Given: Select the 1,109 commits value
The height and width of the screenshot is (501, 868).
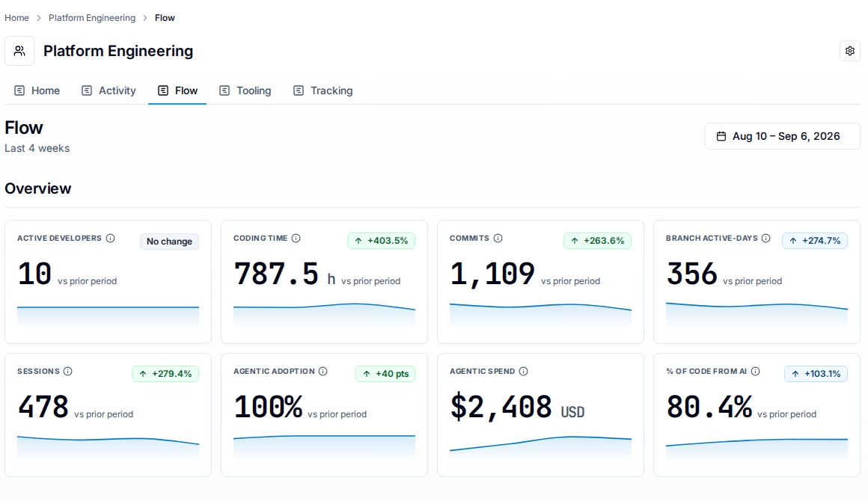Looking at the screenshot, I should [492, 274].
